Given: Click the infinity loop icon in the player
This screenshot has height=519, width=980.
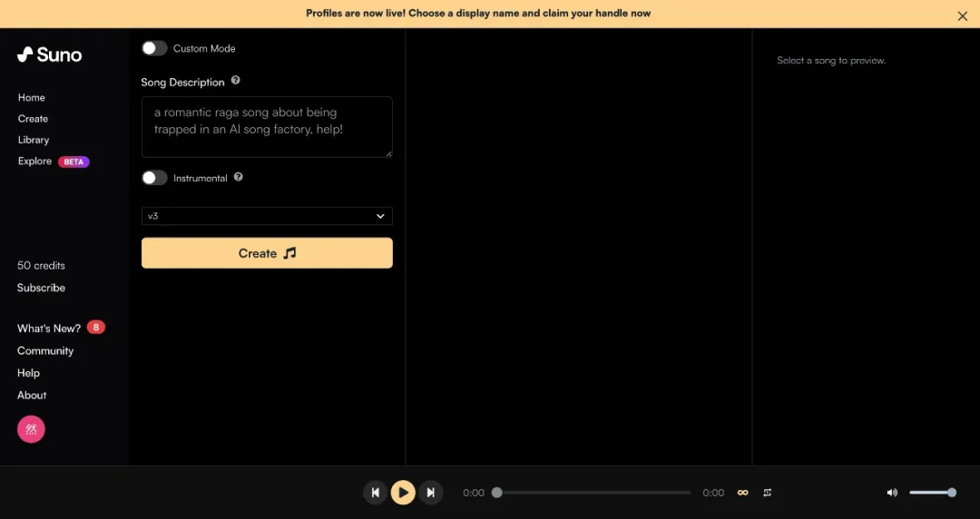Looking at the screenshot, I should [742, 493].
